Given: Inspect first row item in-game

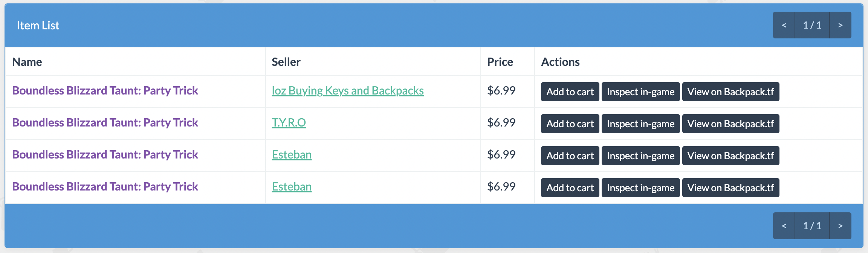Looking at the screenshot, I should (640, 92).
